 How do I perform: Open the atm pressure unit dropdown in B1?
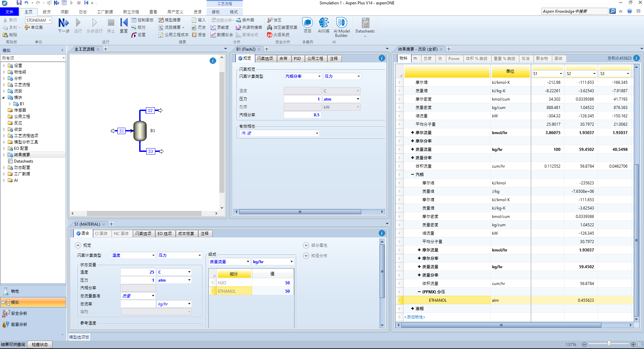click(358, 99)
